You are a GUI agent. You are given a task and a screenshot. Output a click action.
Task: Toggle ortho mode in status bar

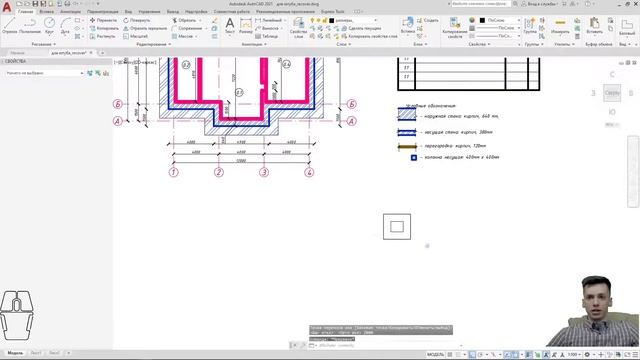(472, 354)
